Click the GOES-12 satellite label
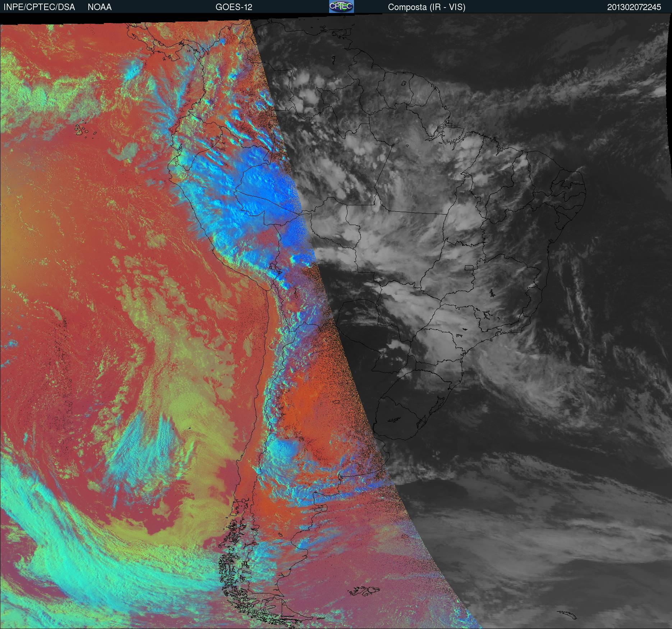 coord(234,7)
